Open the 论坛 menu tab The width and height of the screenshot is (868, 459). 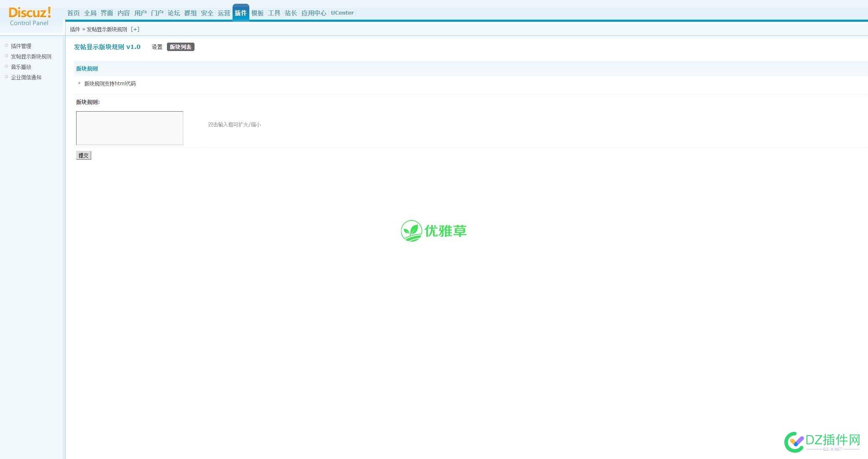click(174, 13)
